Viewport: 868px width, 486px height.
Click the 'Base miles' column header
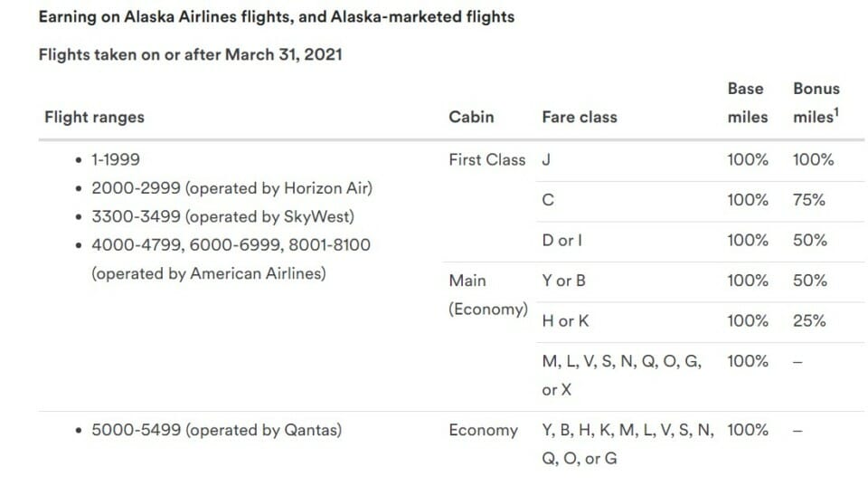(748, 102)
